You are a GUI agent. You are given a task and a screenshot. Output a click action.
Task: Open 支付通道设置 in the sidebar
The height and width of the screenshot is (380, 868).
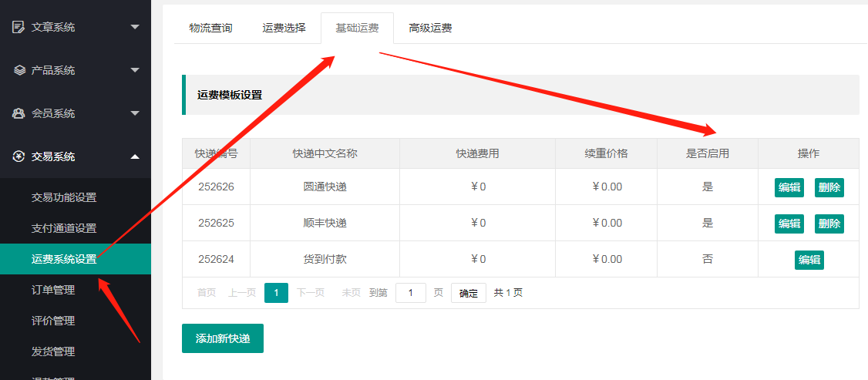click(64, 228)
